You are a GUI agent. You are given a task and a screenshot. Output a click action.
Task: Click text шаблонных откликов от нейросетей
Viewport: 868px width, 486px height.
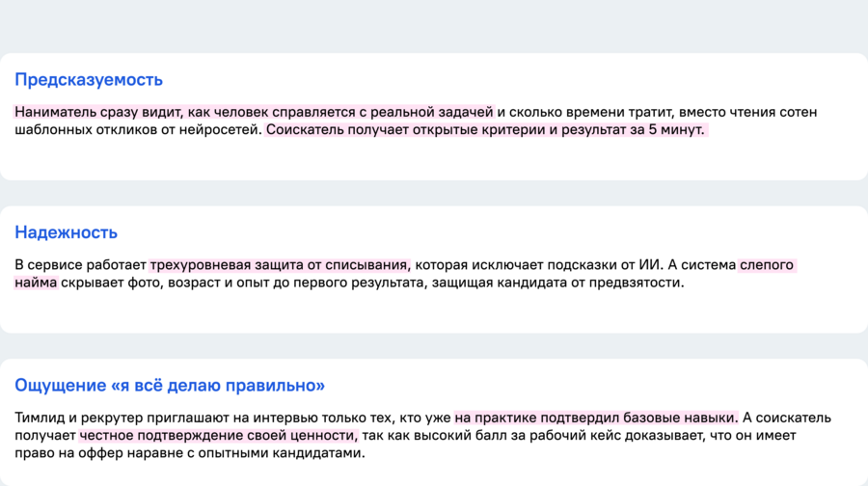click(x=138, y=129)
